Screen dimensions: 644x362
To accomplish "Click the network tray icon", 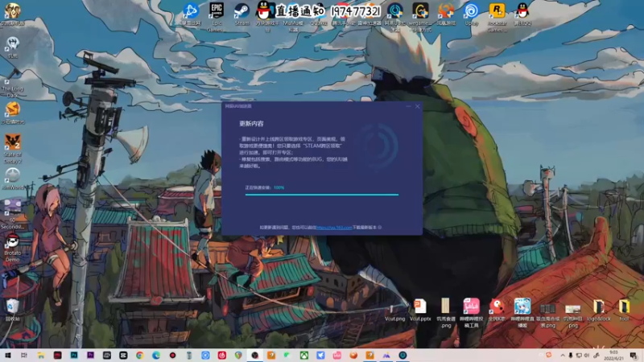I will (x=579, y=356).
